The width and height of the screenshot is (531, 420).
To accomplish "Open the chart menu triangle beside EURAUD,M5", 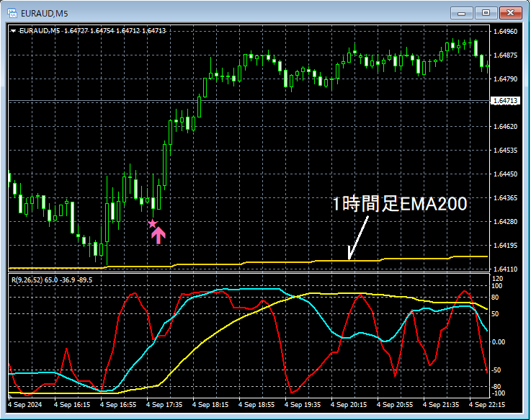I will [13, 31].
